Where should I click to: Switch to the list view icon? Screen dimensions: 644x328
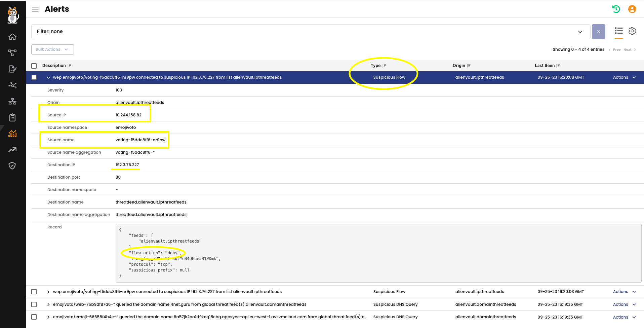click(619, 31)
